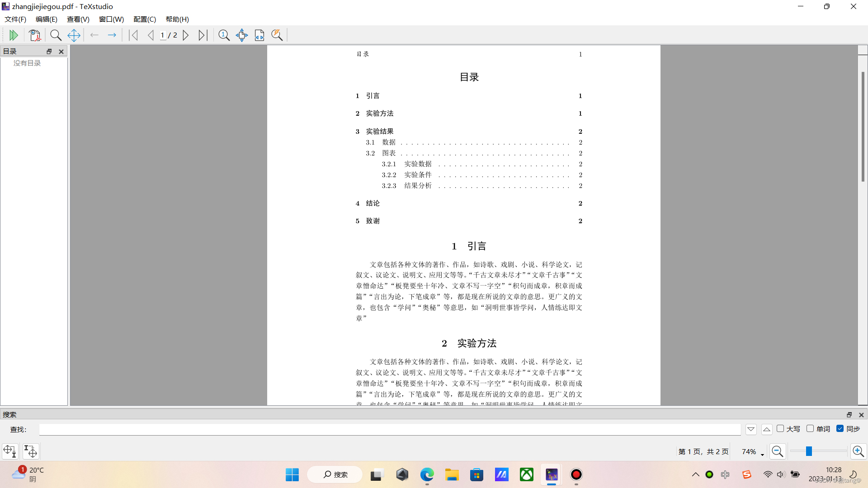Open the 配置(C) menu
This screenshot has height=488, width=868.
click(x=145, y=19)
